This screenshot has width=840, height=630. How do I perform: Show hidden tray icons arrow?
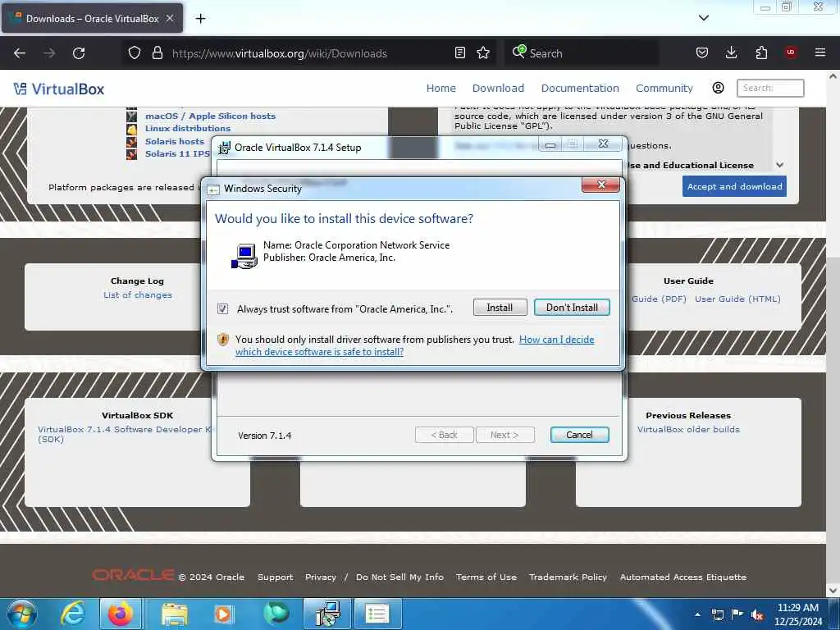[697, 615]
